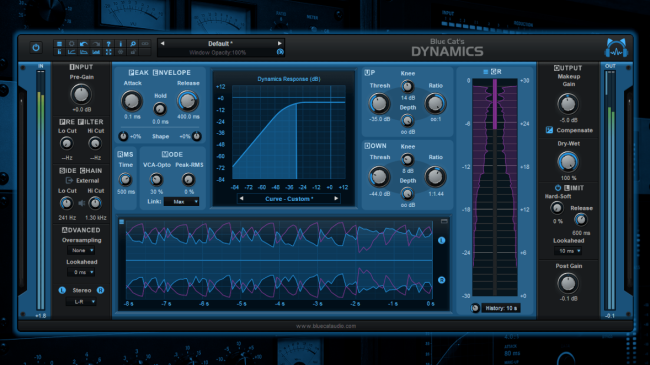
Task: Click the window opacity knob icon
Action: click(x=280, y=52)
